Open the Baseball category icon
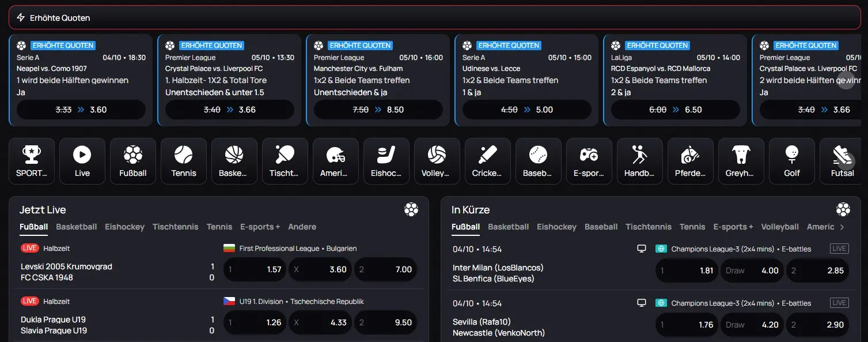The image size is (868, 342). (539, 161)
